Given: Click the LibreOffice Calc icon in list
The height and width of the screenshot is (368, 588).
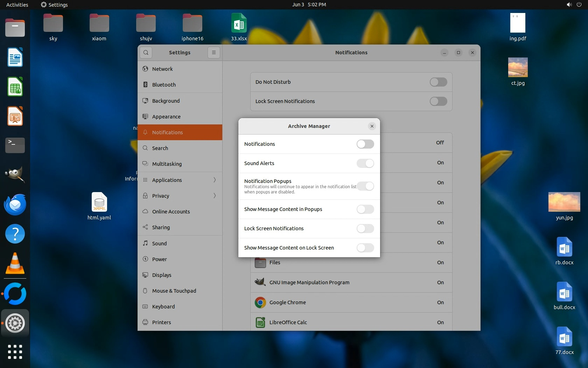Looking at the screenshot, I should point(260,322).
